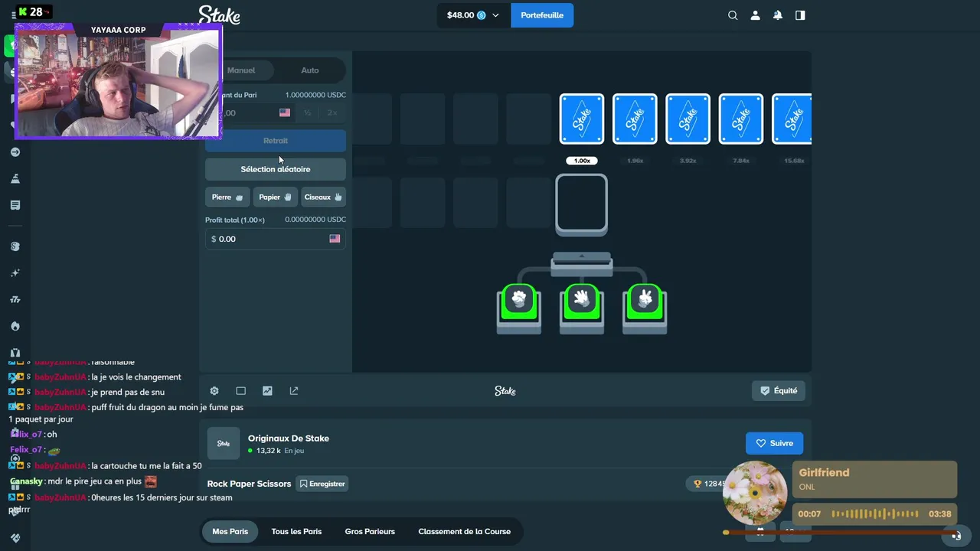Image resolution: width=980 pixels, height=551 pixels.
Task: Click sidebar flask-shaped icon
Action: pyautogui.click(x=15, y=178)
